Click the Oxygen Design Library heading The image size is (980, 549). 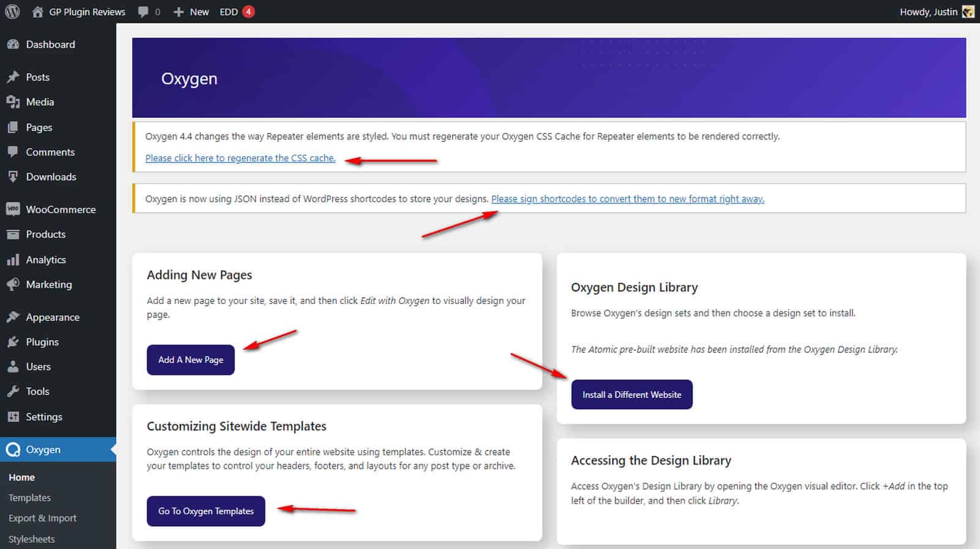(x=634, y=287)
